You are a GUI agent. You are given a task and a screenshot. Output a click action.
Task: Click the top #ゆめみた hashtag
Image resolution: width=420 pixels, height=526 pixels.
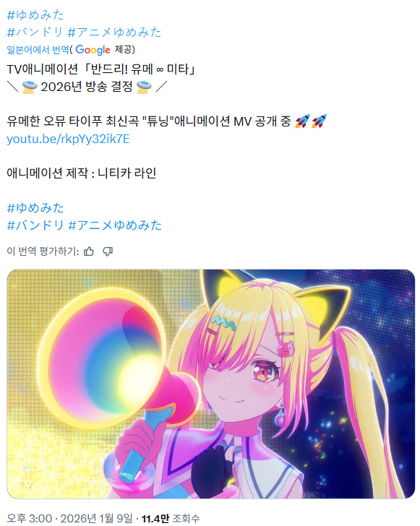click(x=35, y=14)
